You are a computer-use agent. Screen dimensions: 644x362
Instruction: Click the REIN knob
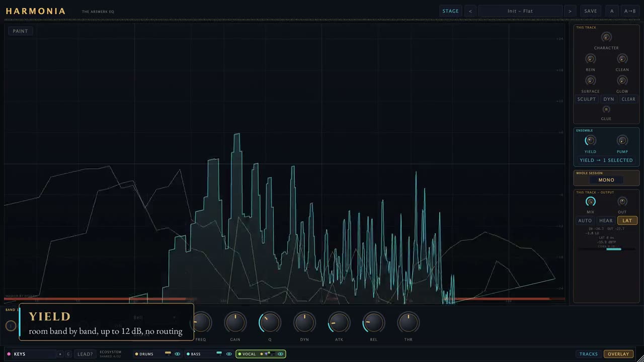[x=590, y=59]
